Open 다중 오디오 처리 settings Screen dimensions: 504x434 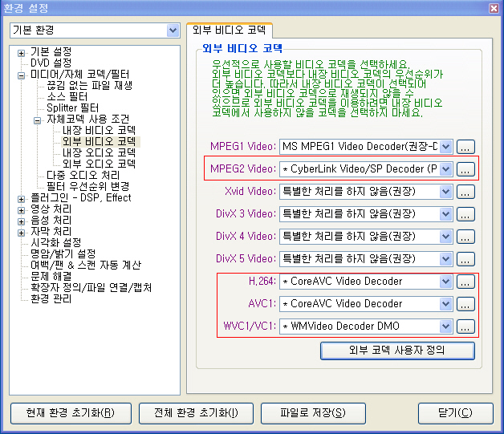(83, 175)
